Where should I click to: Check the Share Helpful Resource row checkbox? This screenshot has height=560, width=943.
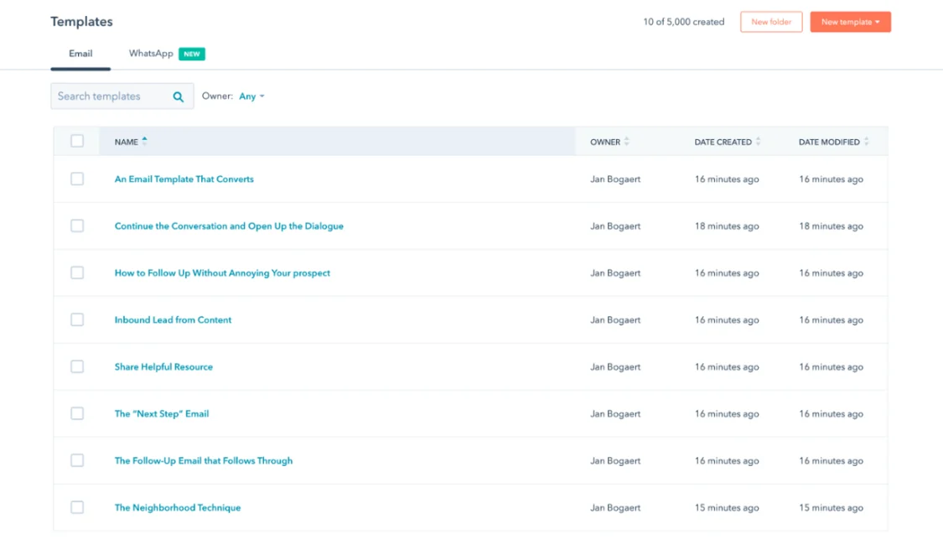pos(77,366)
